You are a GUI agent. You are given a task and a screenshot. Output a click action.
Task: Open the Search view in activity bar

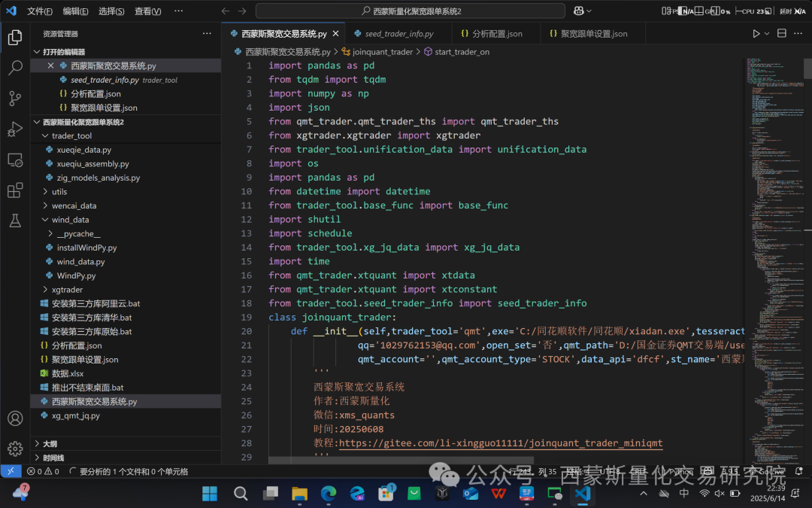pos(15,68)
